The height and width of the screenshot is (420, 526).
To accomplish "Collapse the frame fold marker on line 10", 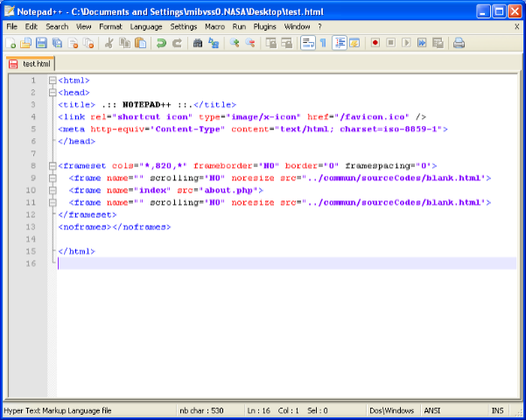I will [53, 190].
